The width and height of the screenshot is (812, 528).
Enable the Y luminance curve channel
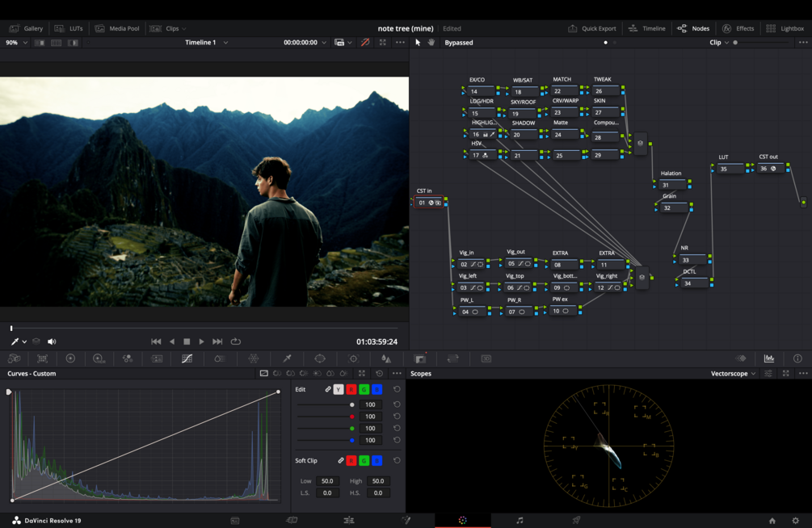point(339,389)
